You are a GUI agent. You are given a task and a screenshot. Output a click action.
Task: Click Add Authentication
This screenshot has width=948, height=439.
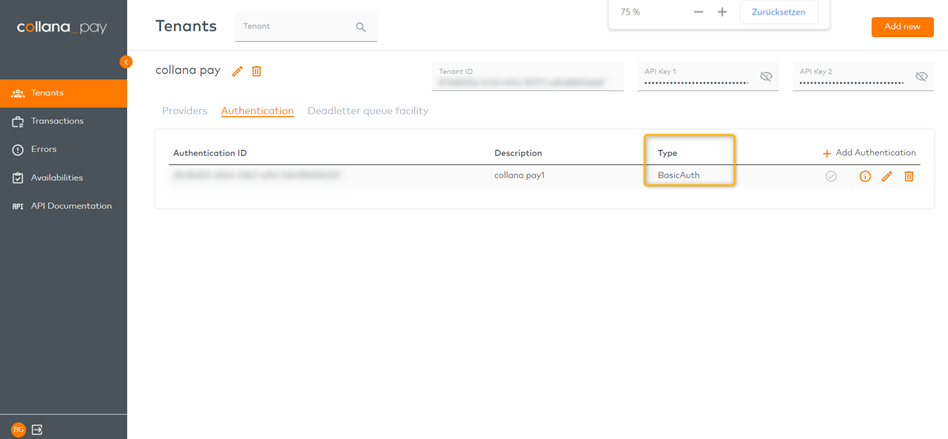(x=869, y=153)
